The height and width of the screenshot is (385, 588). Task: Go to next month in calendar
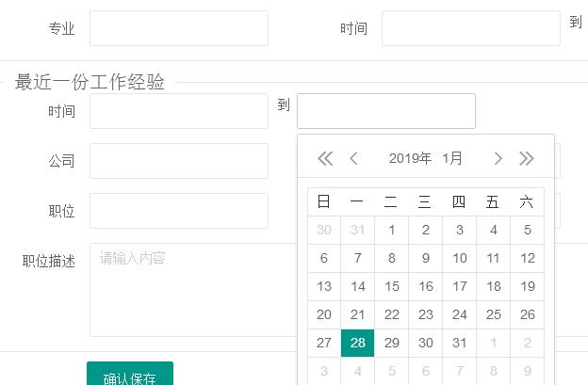[x=498, y=158]
